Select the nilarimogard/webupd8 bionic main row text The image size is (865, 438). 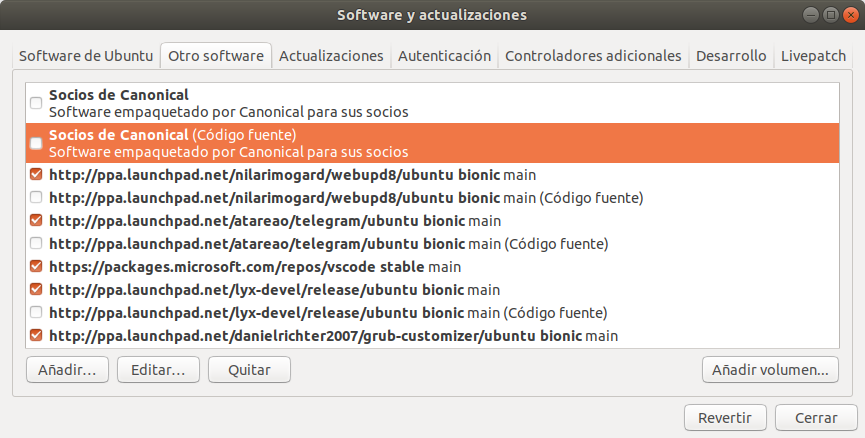click(292, 175)
